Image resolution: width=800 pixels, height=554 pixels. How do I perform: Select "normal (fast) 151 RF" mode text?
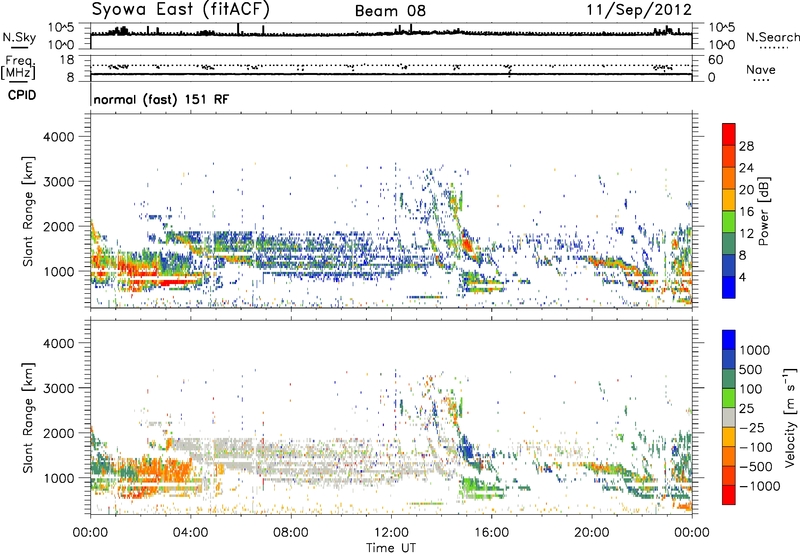(x=161, y=99)
